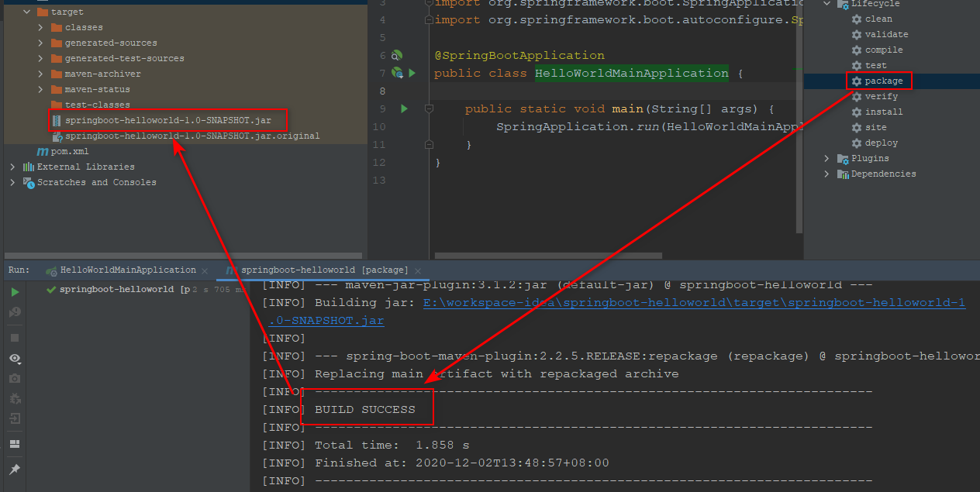The height and width of the screenshot is (492, 980).
Task: Expand the generated-test-sources folder
Action: pyautogui.click(x=41, y=58)
